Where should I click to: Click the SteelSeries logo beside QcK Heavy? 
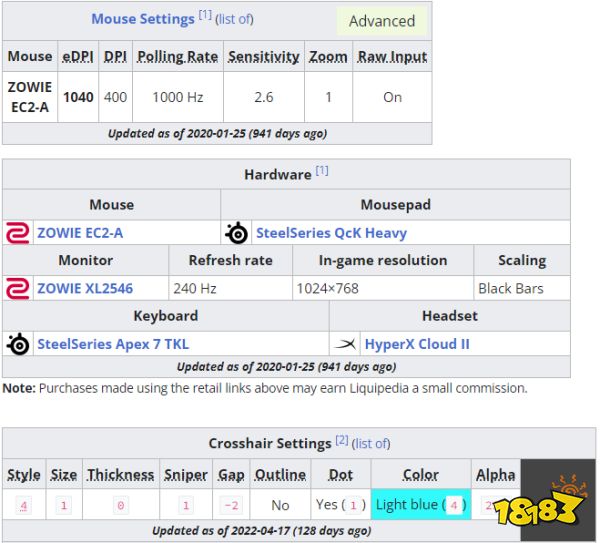pos(236,233)
